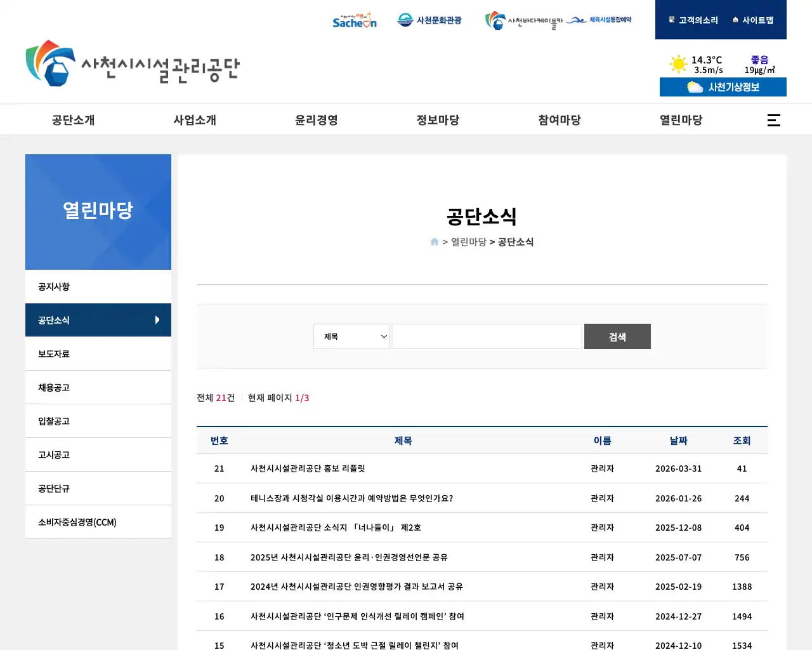Open the 윤리경영 menu
812x650 pixels.
click(x=317, y=120)
